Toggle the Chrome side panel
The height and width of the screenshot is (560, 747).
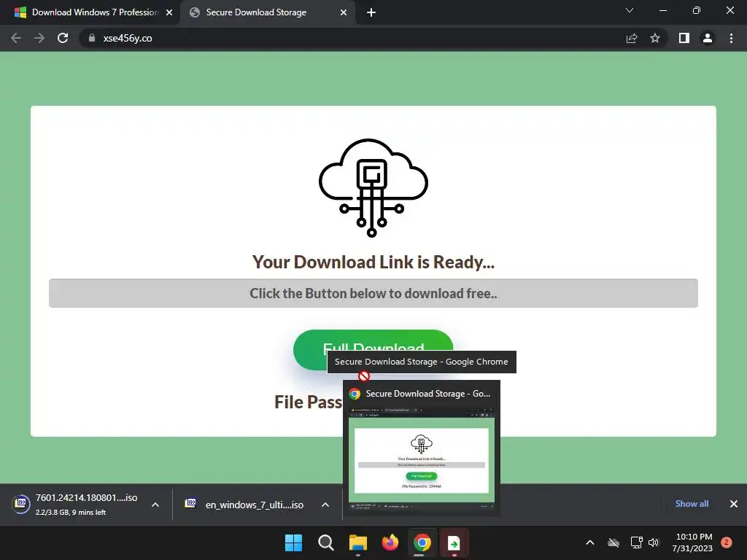[x=684, y=38]
